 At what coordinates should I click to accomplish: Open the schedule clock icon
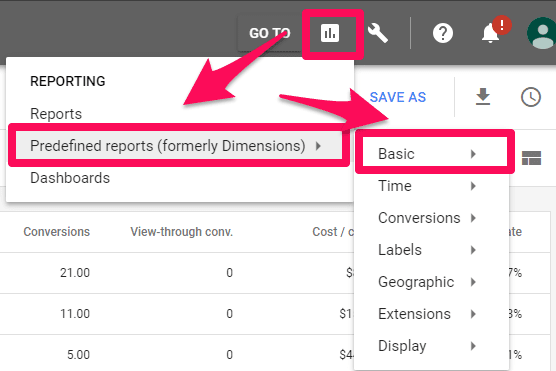click(530, 97)
